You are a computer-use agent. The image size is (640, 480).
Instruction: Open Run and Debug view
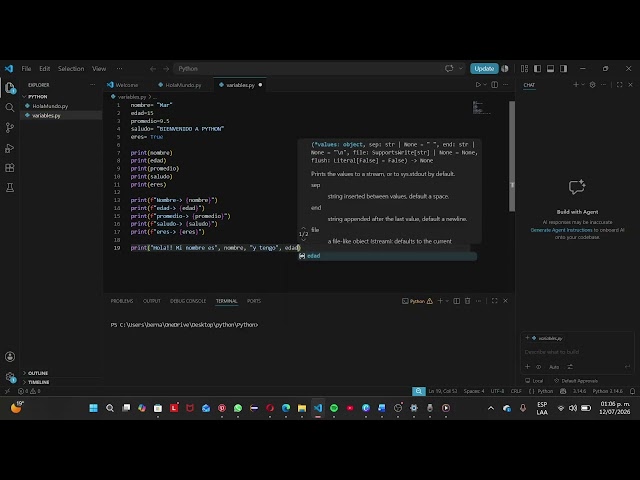pos(10,148)
